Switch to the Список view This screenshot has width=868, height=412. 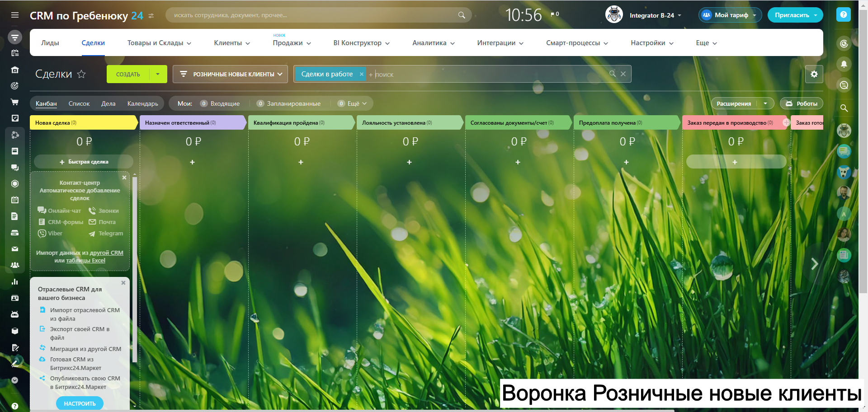coord(79,103)
